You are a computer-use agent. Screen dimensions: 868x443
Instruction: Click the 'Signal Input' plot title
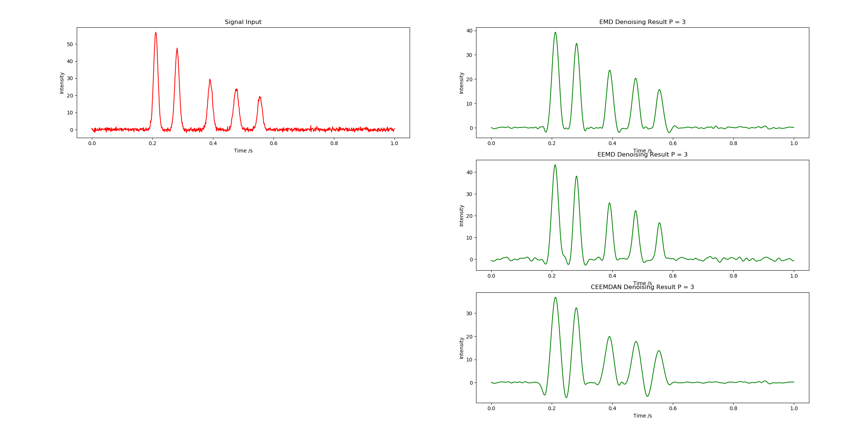pyautogui.click(x=243, y=22)
